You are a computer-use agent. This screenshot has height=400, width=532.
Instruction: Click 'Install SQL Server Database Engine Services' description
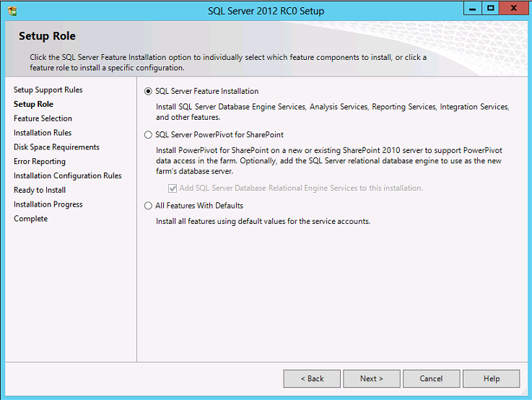click(x=333, y=112)
